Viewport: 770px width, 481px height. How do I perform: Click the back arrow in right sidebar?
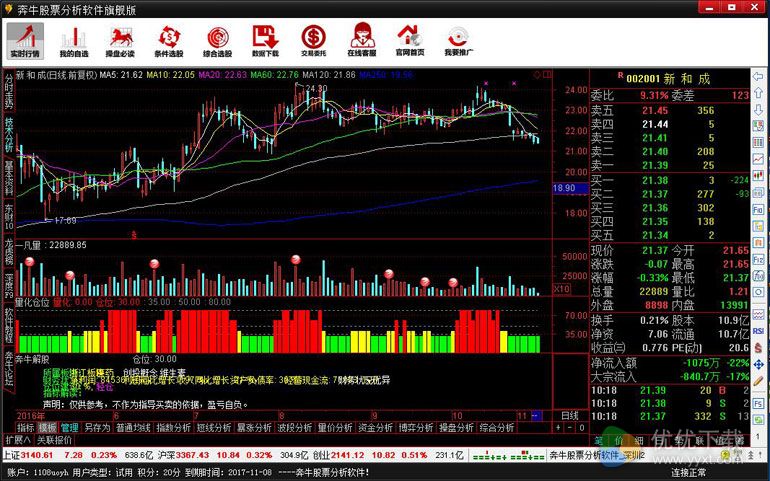(x=758, y=77)
